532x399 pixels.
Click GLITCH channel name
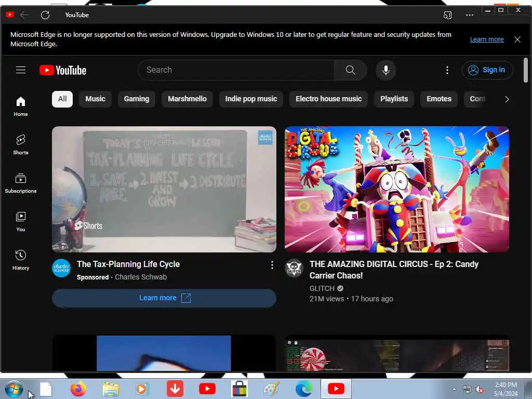pos(322,288)
